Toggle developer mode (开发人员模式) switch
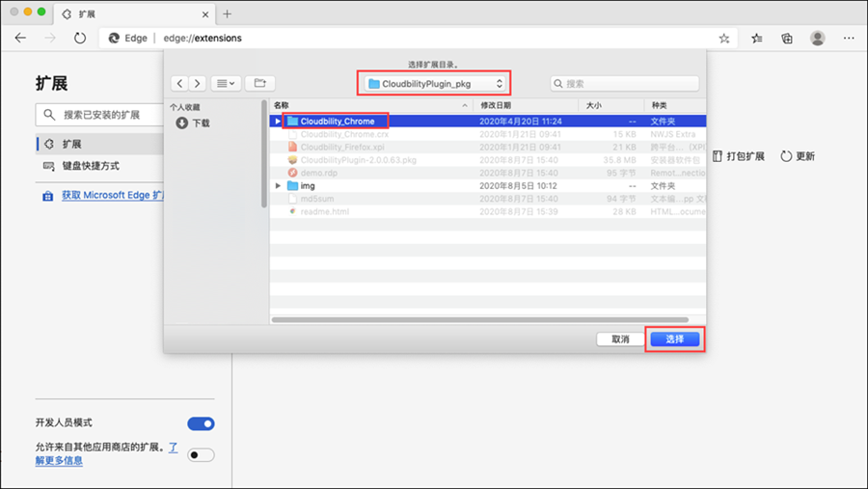 click(x=201, y=423)
